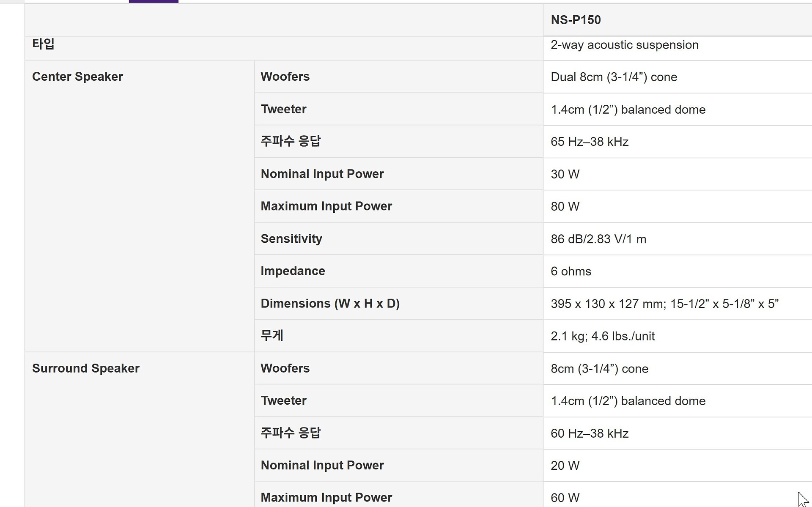Image resolution: width=812 pixels, height=507 pixels.
Task: Click the 2-way acoustic suspension value
Action: click(624, 45)
